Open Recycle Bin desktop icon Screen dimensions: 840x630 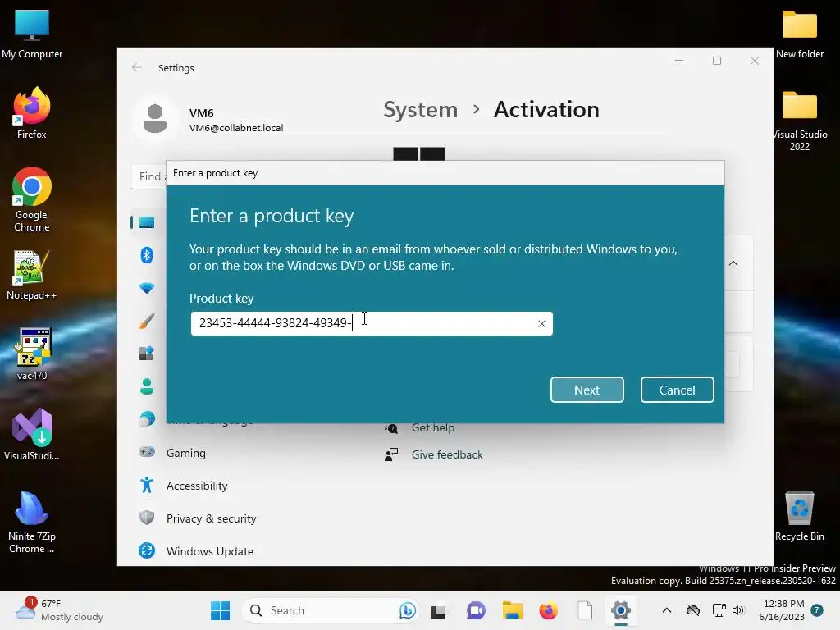pos(799,516)
